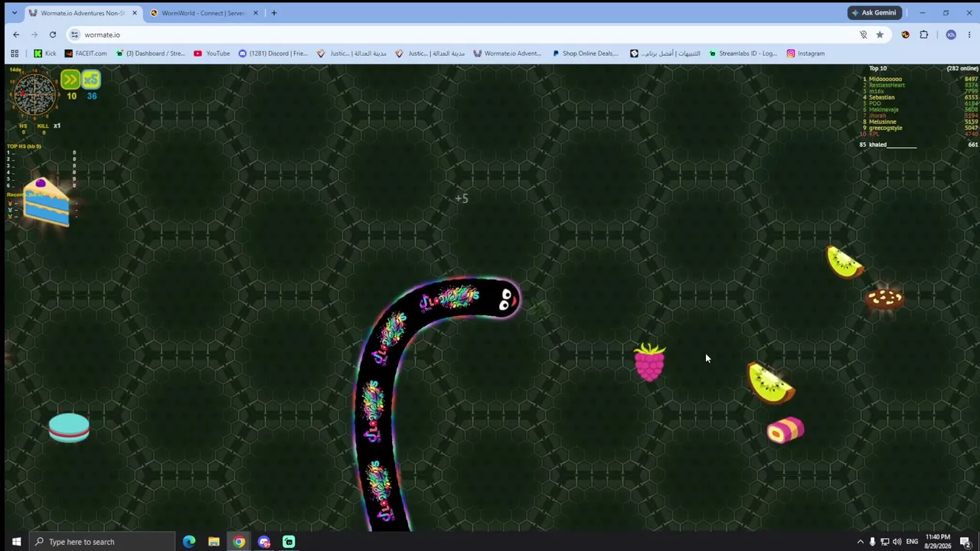Image resolution: width=980 pixels, height=551 pixels.
Task: Click Midooooooo in the Top 10 list
Action: [885, 79]
